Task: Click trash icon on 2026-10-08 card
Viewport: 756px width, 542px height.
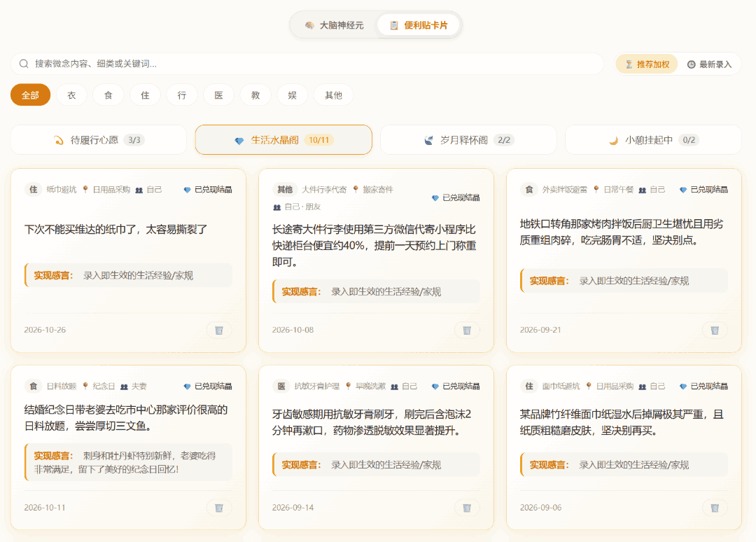Action: [x=467, y=331]
